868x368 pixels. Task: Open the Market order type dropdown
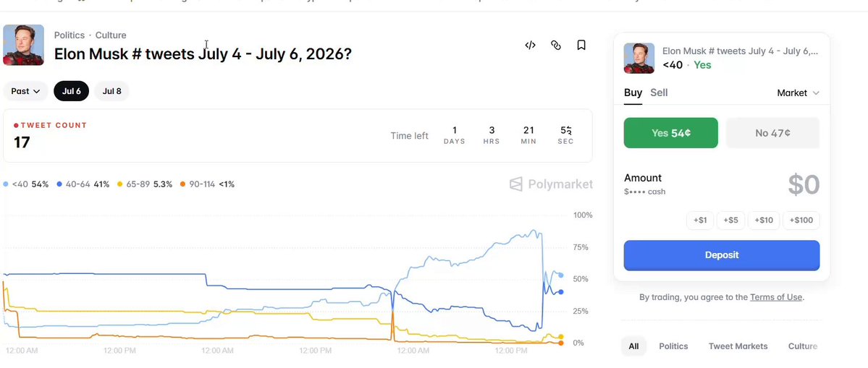(798, 93)
